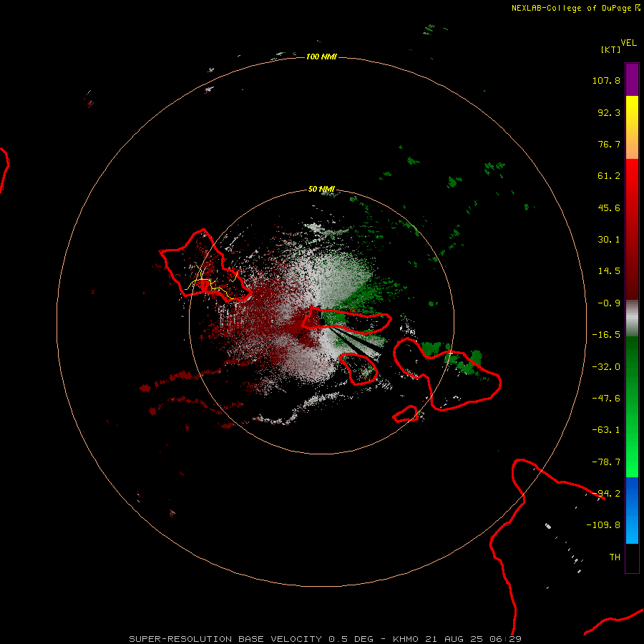The image size is (644, 644).
Task: Click the radar title caption at bottom
Action: [326, 639]
